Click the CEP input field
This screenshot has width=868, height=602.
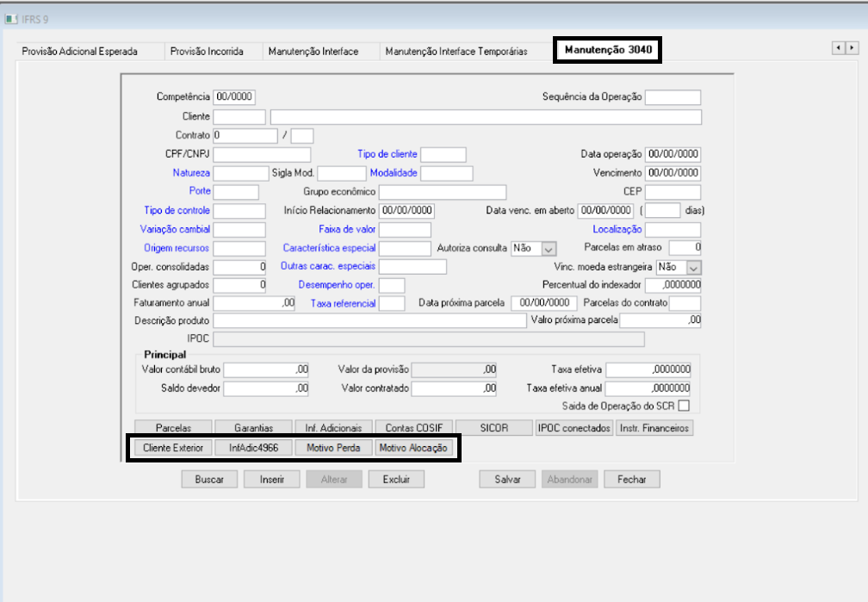[673, 192]
